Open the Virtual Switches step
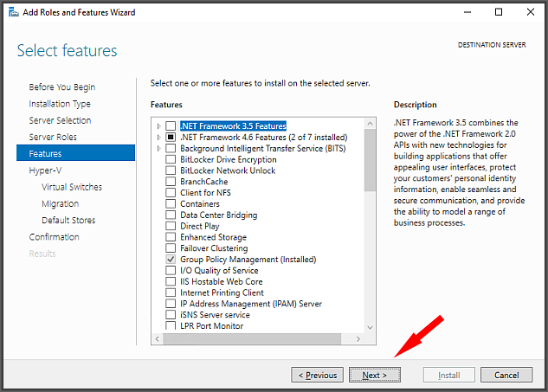 coord(72,187)
